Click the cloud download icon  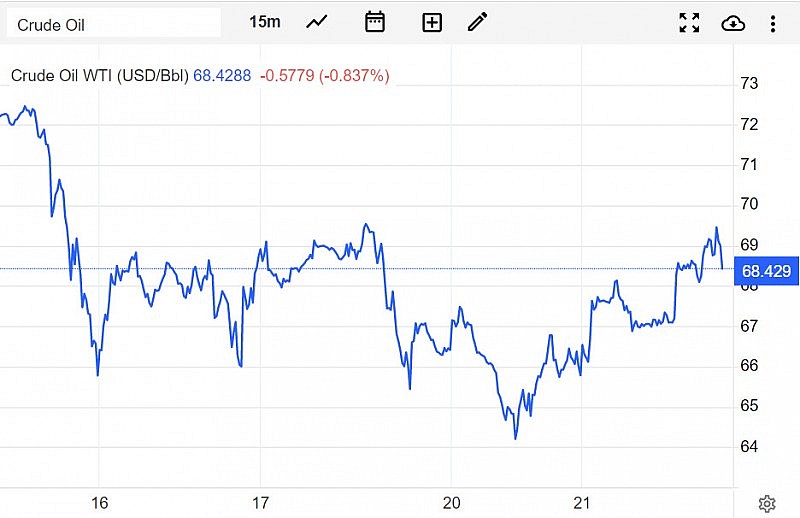click(x=733, y=23)
